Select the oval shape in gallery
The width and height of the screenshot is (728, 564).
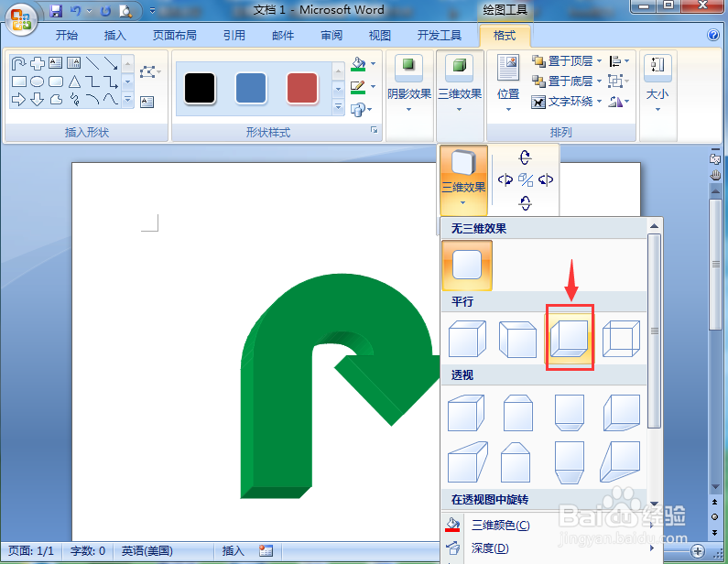[38, 81]
